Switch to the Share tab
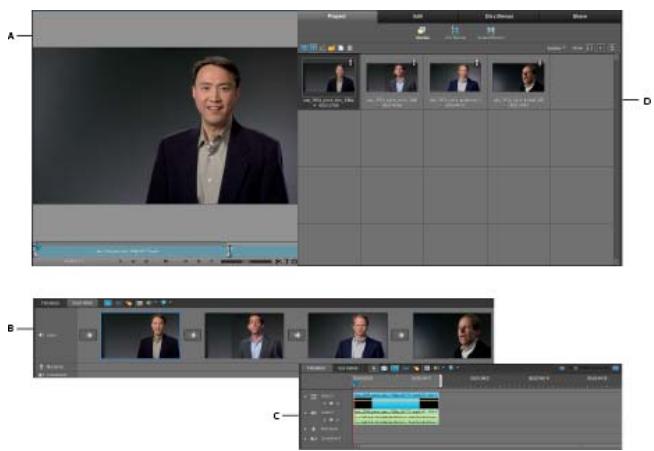 580,16
